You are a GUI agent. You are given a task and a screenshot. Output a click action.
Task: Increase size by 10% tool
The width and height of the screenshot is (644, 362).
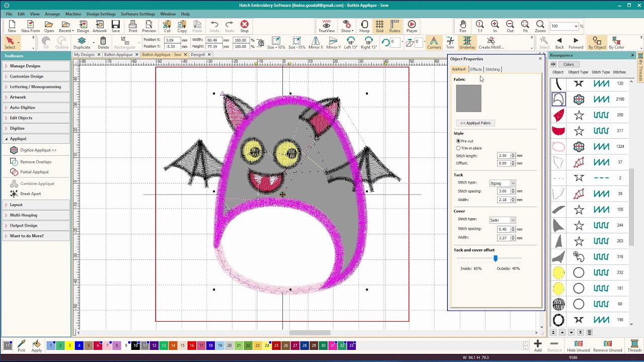(276, 43)
